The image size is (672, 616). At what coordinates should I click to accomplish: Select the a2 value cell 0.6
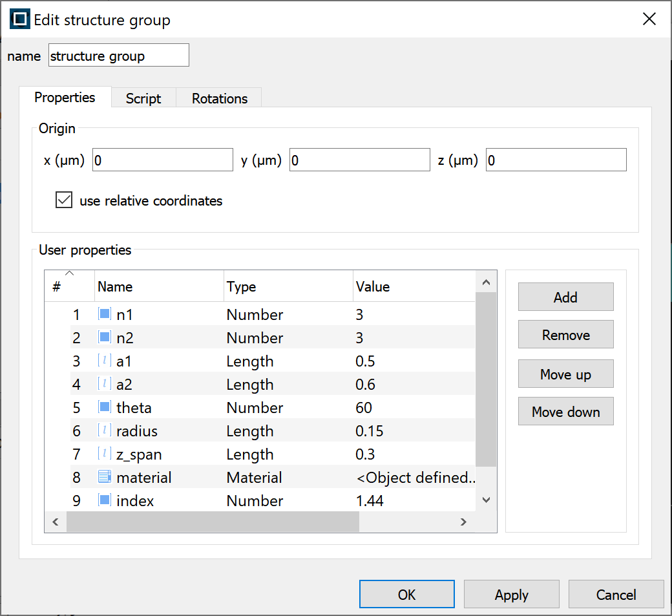(366, 385)
